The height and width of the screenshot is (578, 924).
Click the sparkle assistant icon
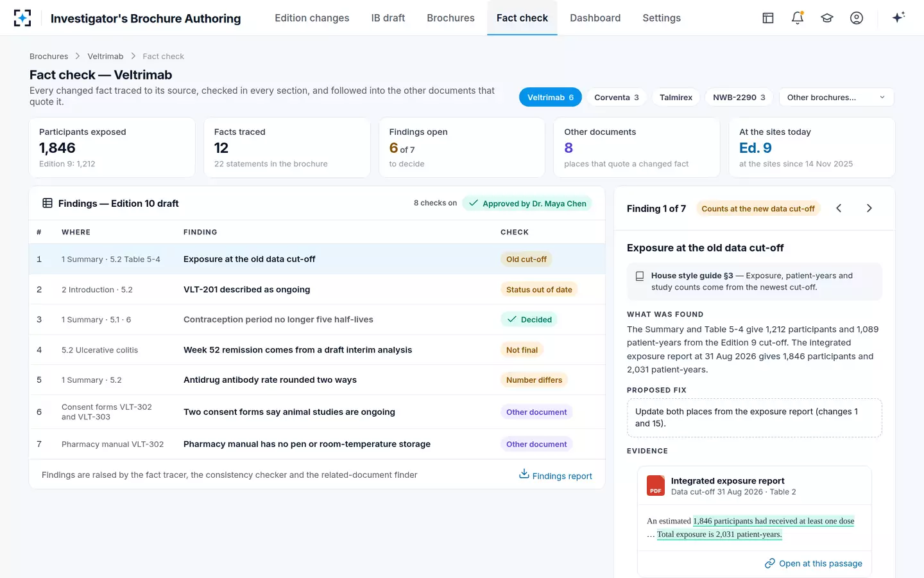(x=898, y=17)
